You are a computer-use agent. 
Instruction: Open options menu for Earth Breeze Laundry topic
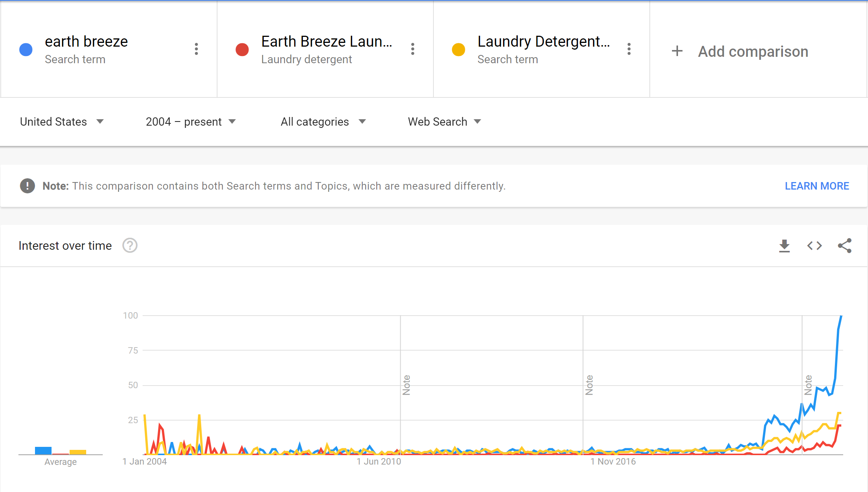point(412,49)
